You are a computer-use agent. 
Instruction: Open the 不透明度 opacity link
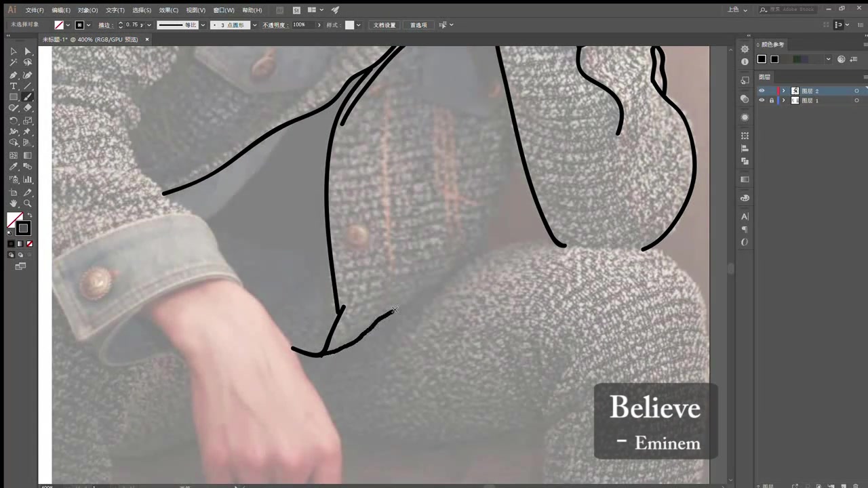pos(275,25)
